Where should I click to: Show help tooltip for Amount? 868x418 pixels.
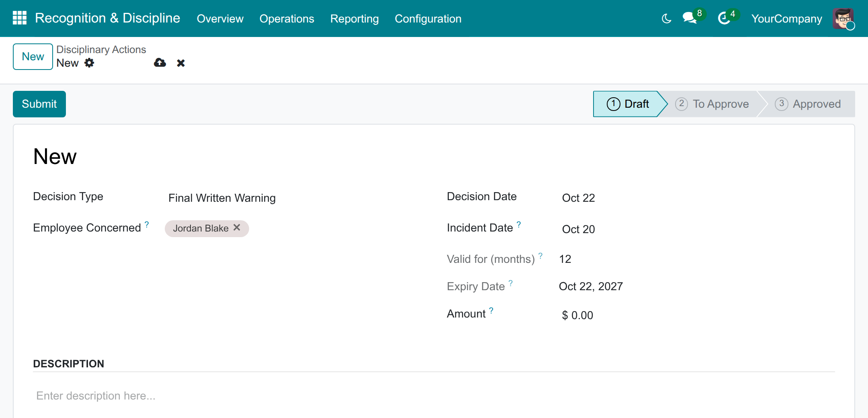pos(491,310)
